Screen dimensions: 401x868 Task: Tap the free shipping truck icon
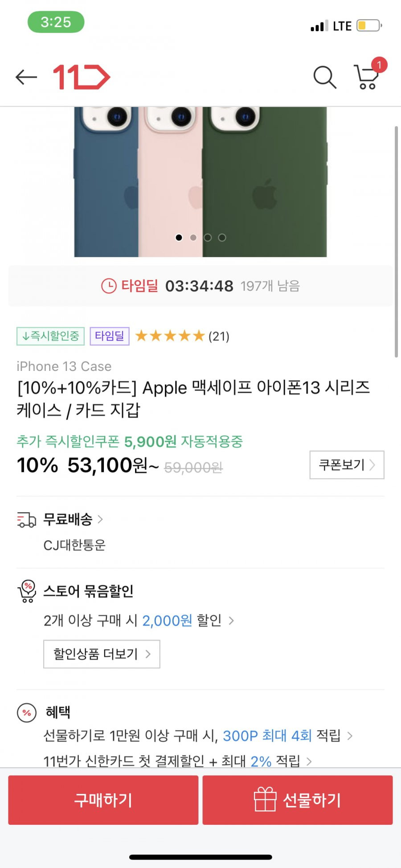tap(26, 520)
